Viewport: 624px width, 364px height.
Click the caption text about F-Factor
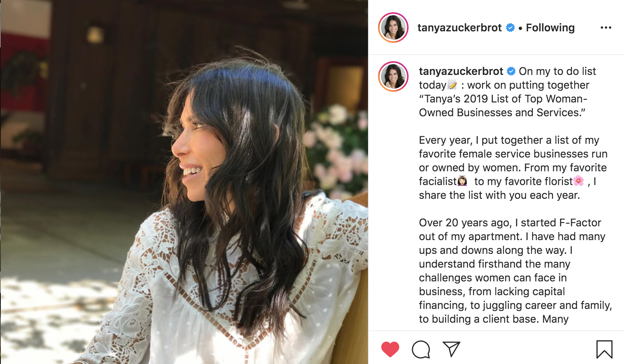click(x=515, y=271)
